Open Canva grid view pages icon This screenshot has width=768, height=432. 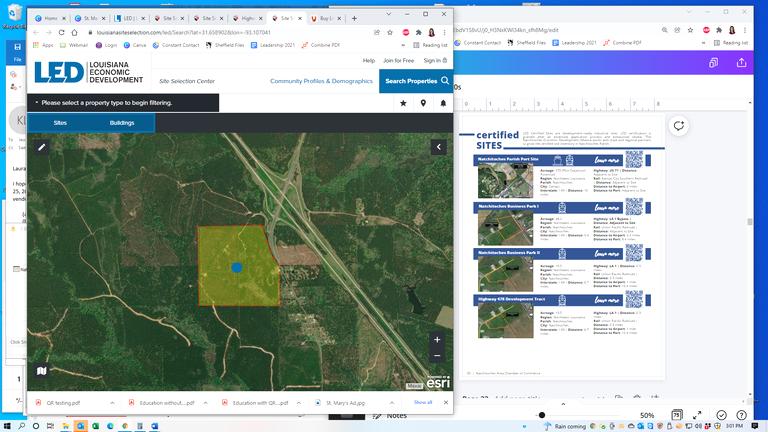coord(676,415)
